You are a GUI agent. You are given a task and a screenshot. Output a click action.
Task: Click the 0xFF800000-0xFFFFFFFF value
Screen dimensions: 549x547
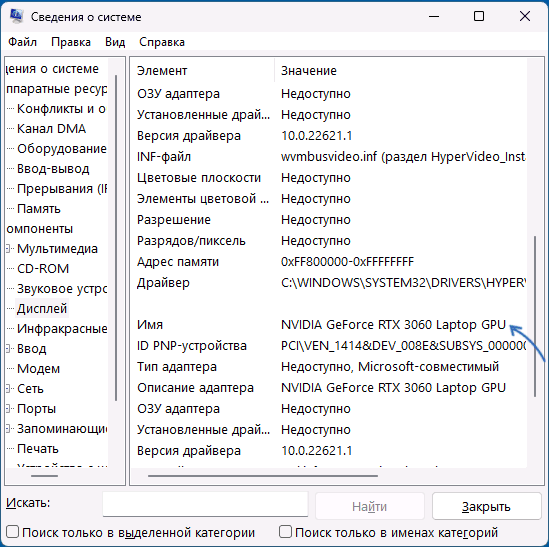point(347,262)
